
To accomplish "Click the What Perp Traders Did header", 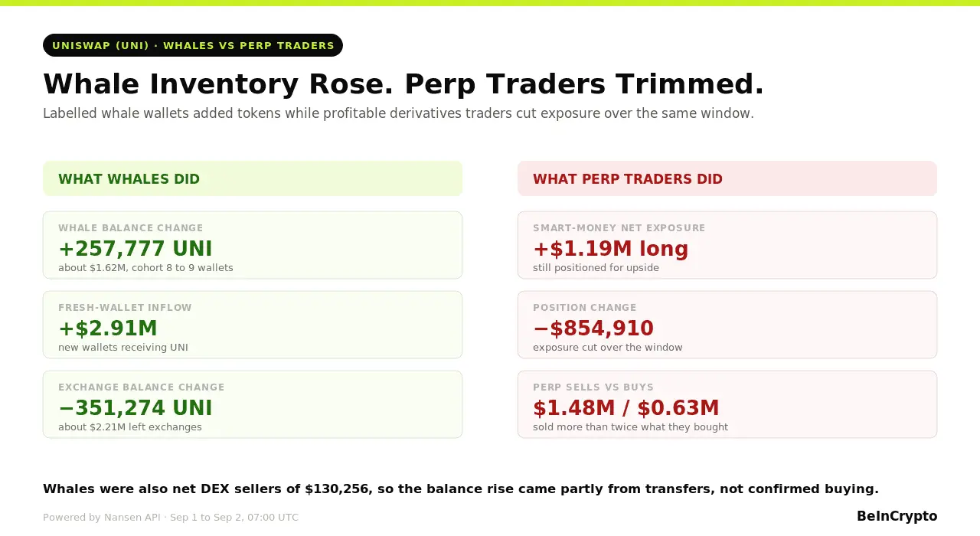I will [x=727, y=178].
